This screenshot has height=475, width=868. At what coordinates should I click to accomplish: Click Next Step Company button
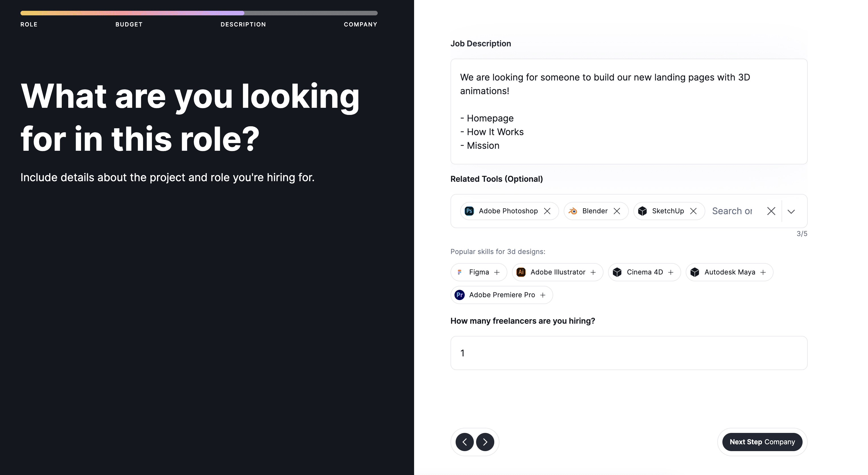[x=762, y=442]
